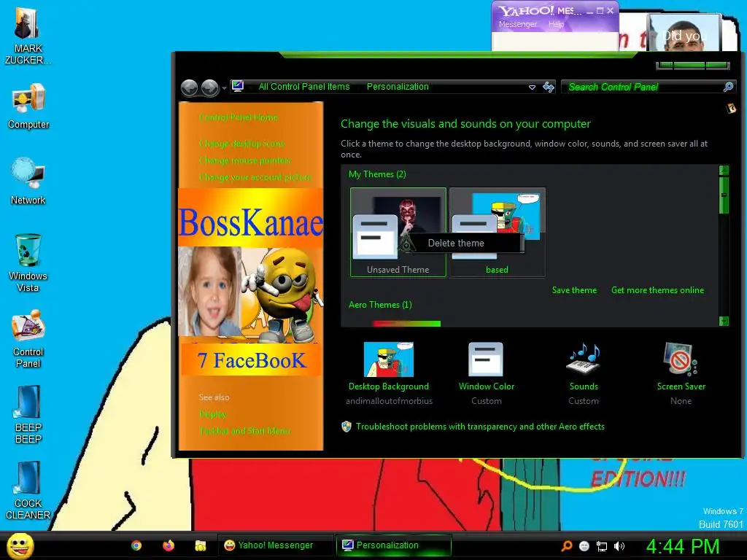Launch Firefox from the taskbar
Screen dimensions: 747x560
[x=169, y=545]
